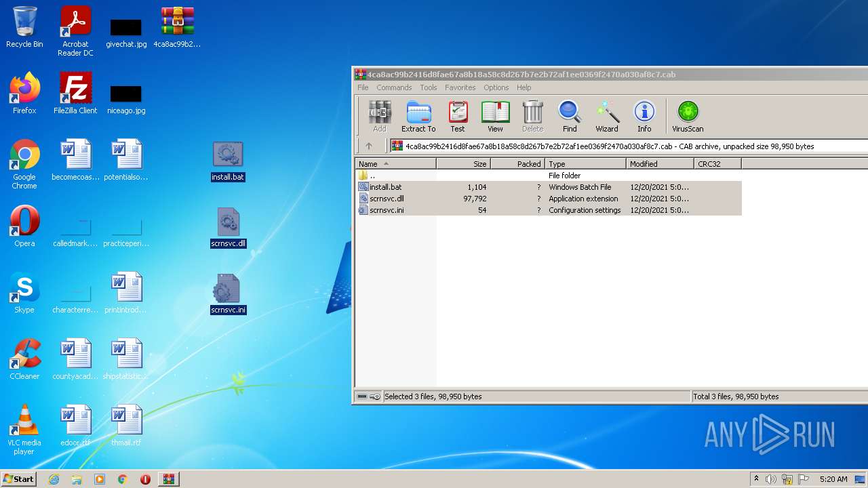This screenshot has height=488, width=868.
Task: Sort by the CRC32 column header
Action: (x=717, y=164)
